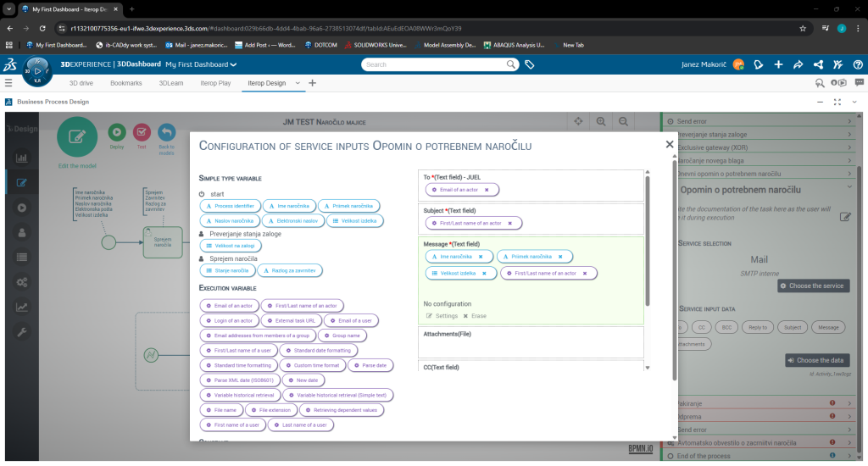Viewport: 868px width, 466px height.
Task: Open the share arrow icon in top bar
Action: click(x=798, y=64)
